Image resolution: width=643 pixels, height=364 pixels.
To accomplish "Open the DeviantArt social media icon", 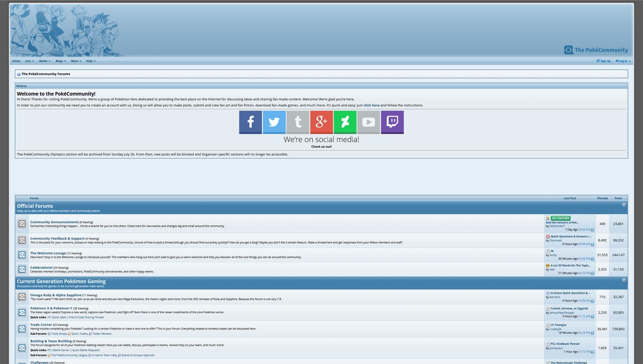I will [345, 122].
